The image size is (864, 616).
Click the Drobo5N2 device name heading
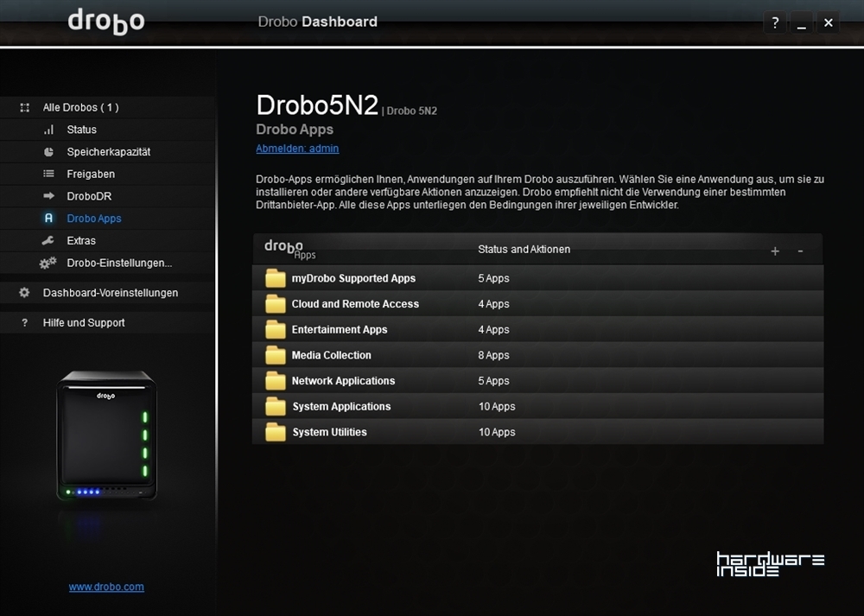[317, 105]
